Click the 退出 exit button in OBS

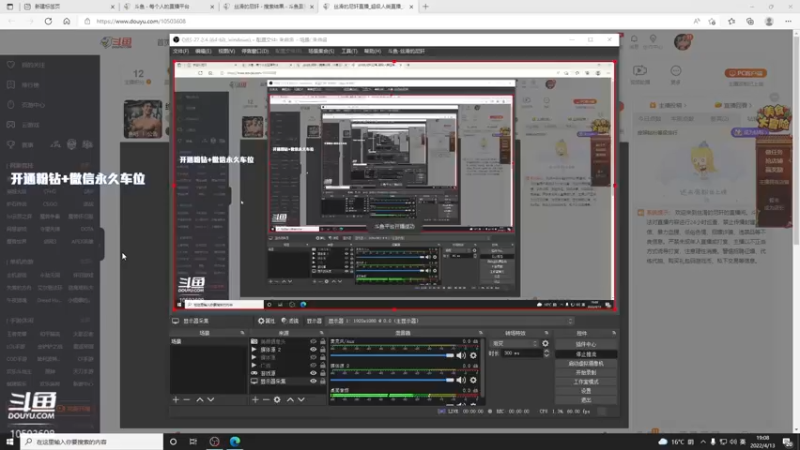coord(586,400)
